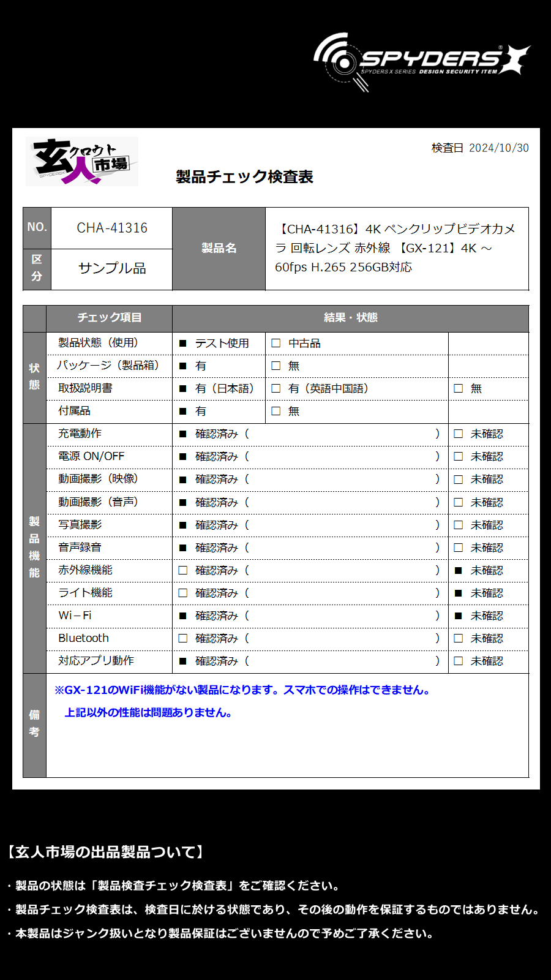
Task: Check 確認済み checkbox for 赤外線機能
Action: click(182, 570)
